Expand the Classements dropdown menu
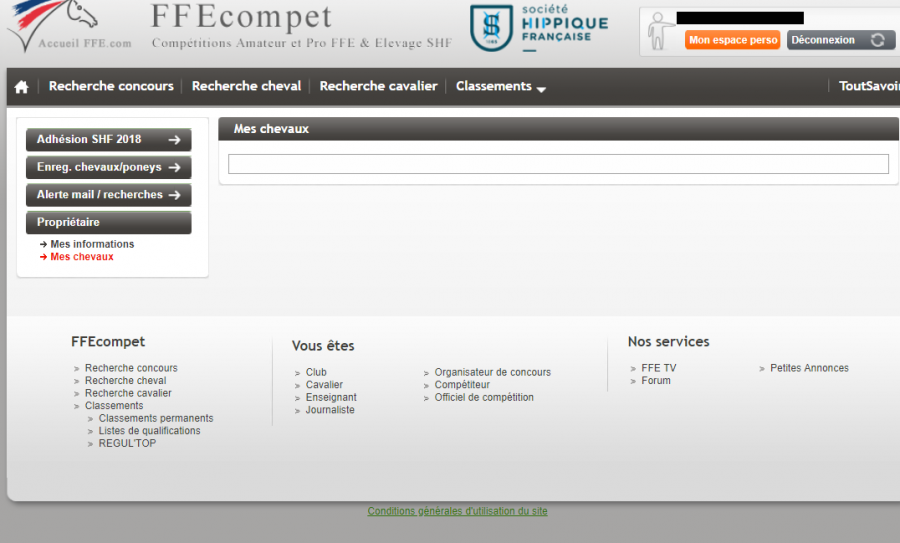Viewport: 900px width, 543px height. tap(500, 87)
